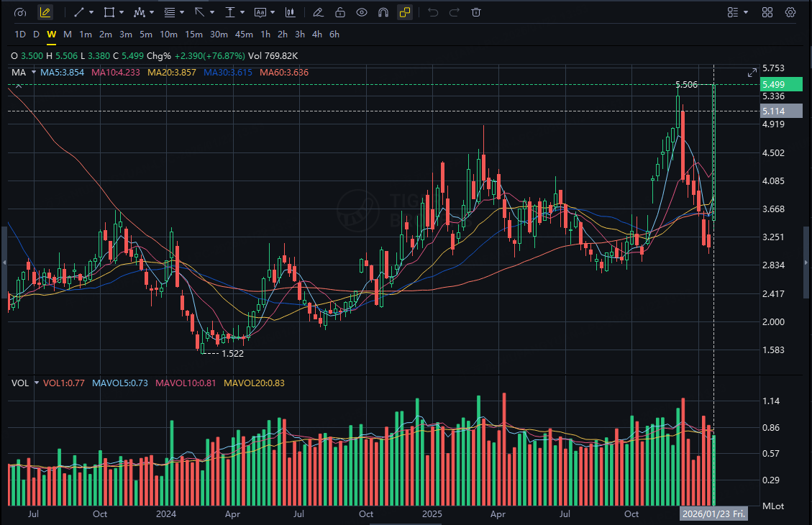Click the undo arrow in the toolbar

[432, 12]
